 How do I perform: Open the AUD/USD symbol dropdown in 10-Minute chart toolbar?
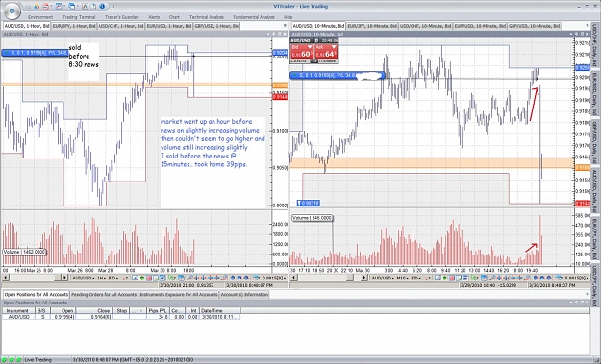383,278
